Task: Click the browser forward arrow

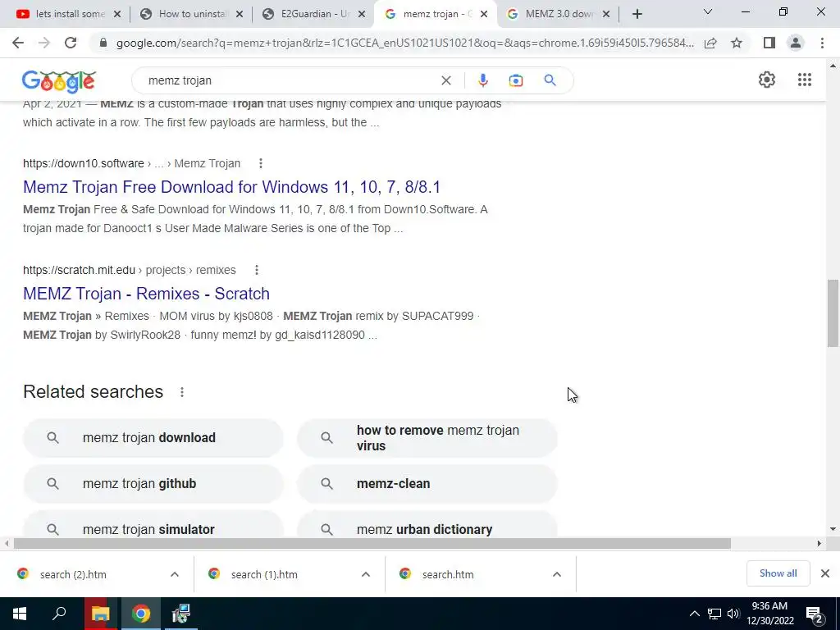Action: pos(44,43)
